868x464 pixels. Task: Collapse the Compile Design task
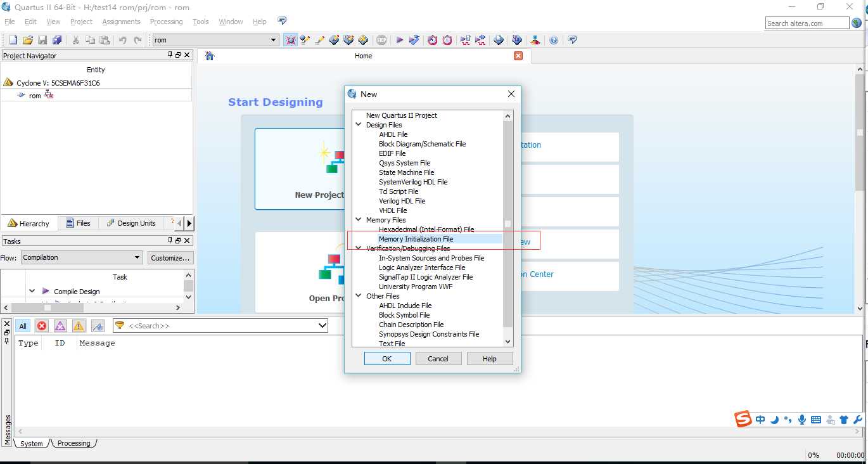click(32, 291)
